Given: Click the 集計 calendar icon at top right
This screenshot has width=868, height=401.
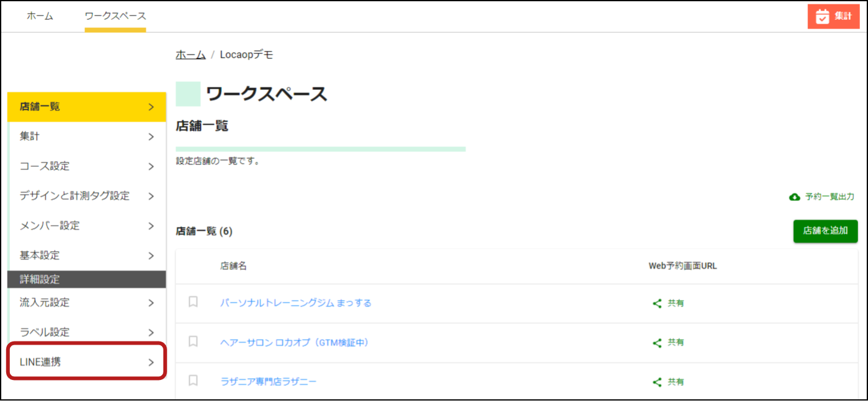Looking at the screenshot, I should tap(822, 17).
